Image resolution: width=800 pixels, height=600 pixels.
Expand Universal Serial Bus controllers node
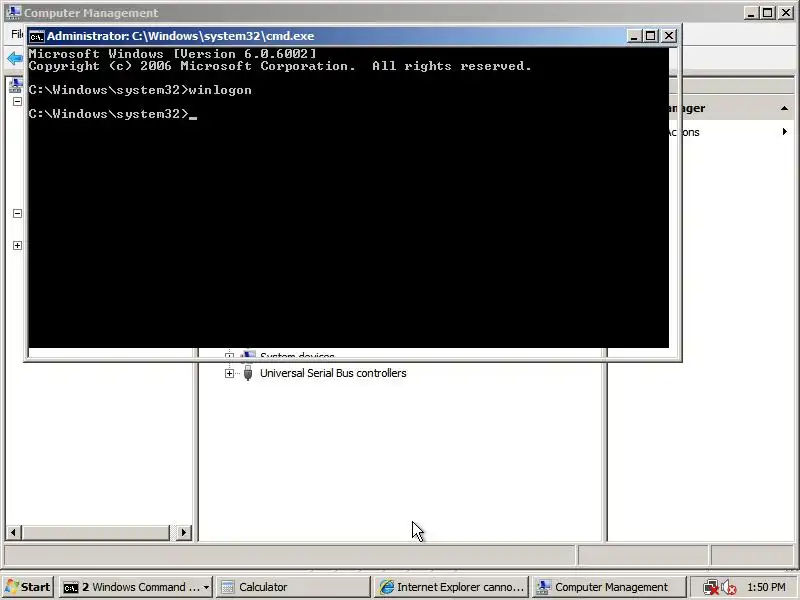coord(230,373)
